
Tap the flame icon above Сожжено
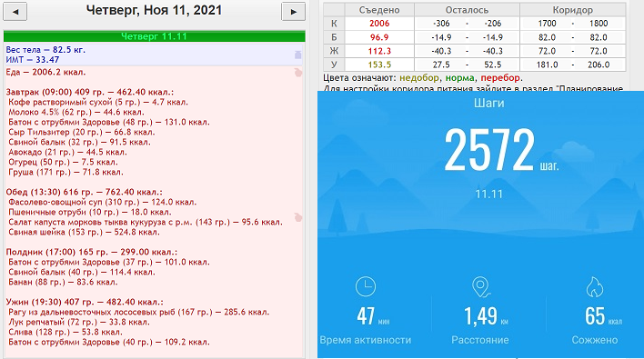(x=594, y=286)
